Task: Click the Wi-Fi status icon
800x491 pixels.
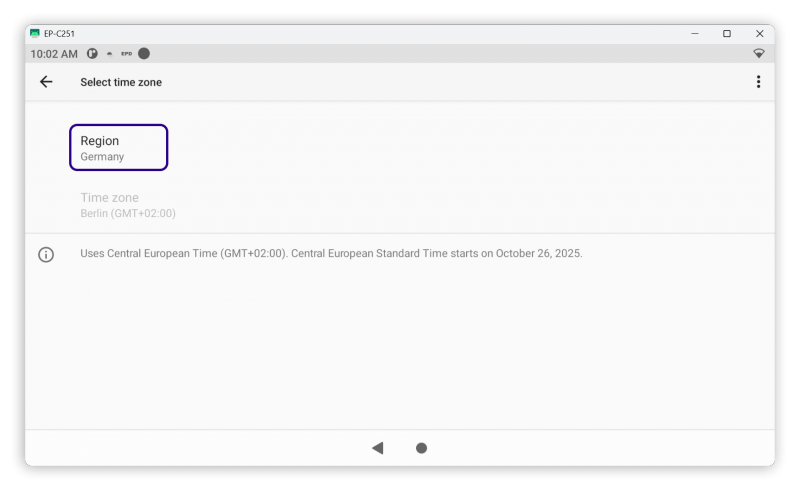Action: click(759, 54)
